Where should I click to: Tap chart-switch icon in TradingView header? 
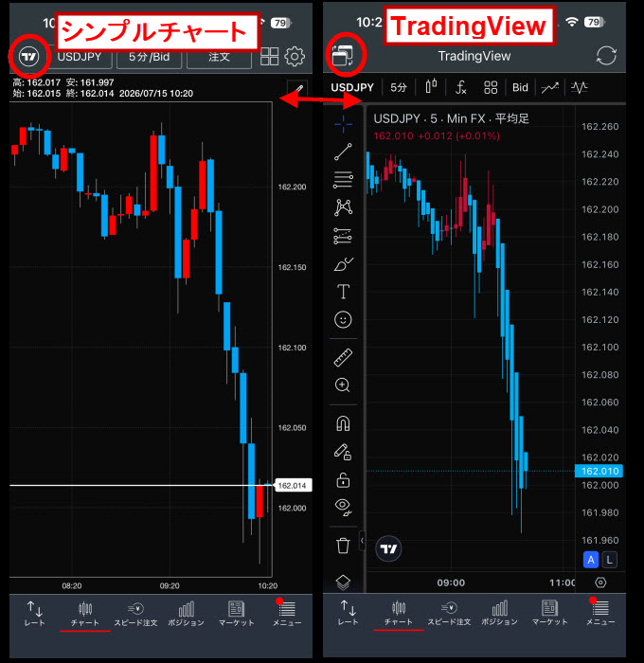point(343,55)
